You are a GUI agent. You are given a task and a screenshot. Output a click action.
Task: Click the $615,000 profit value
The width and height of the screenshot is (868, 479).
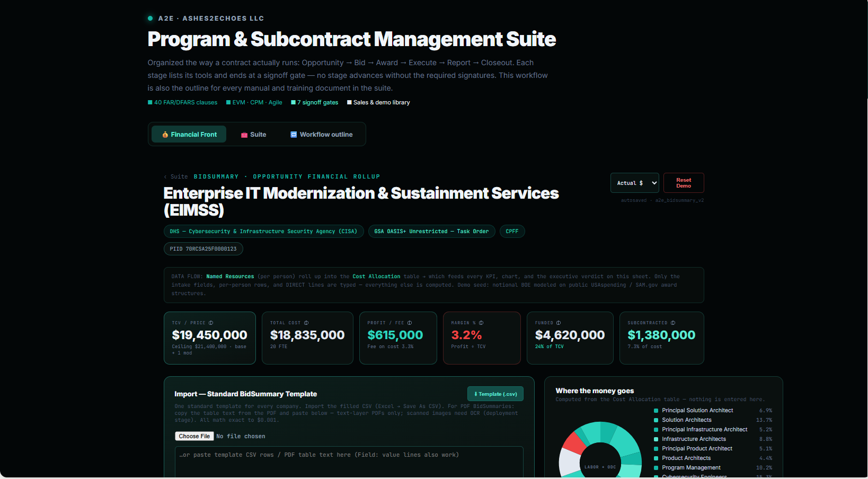click(x=395, y=335)
